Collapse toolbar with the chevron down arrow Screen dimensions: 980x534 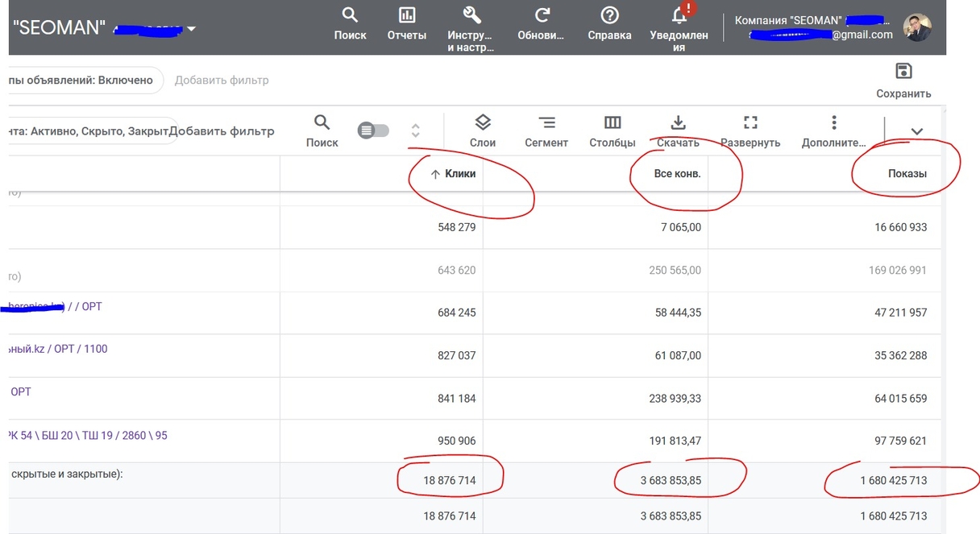(916, 131)
